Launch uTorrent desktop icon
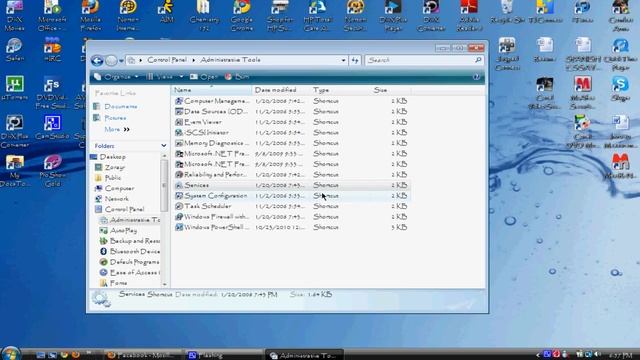 click(x=14, y=89)
